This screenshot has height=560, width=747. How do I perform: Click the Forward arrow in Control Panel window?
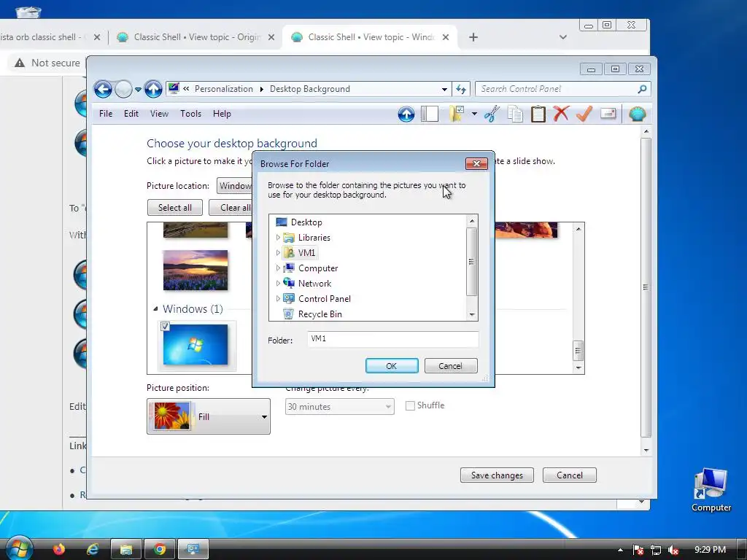[x=123, y=89]
